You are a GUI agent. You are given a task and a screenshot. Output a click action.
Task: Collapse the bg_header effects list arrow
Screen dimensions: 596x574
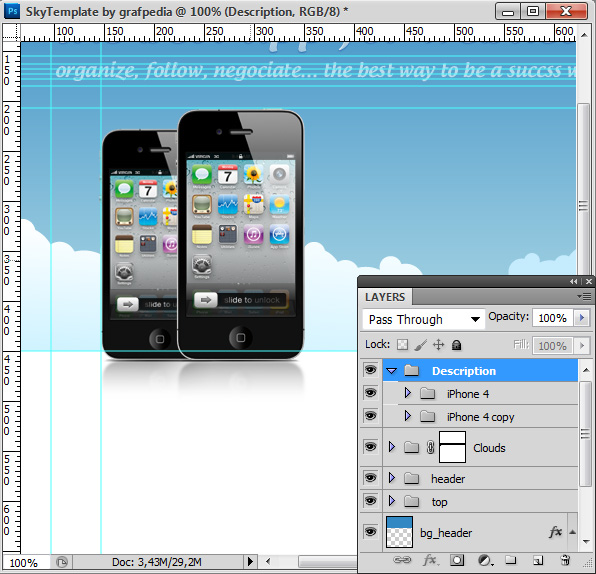(x=572, y=532)
